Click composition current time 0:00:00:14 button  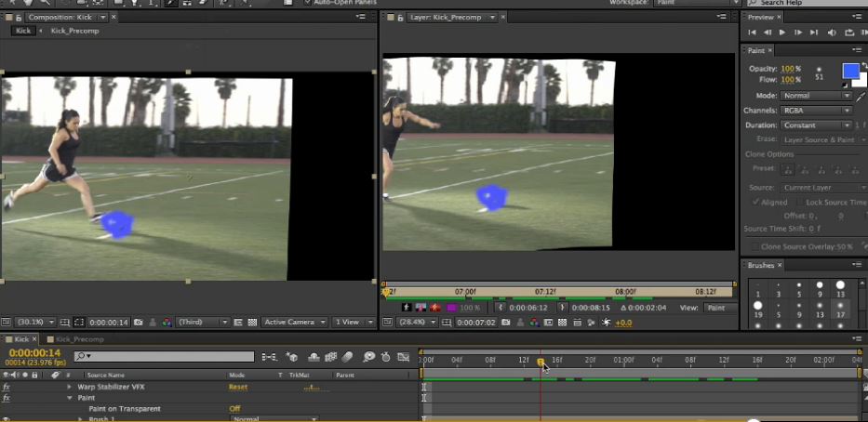(x=109, y=322)
